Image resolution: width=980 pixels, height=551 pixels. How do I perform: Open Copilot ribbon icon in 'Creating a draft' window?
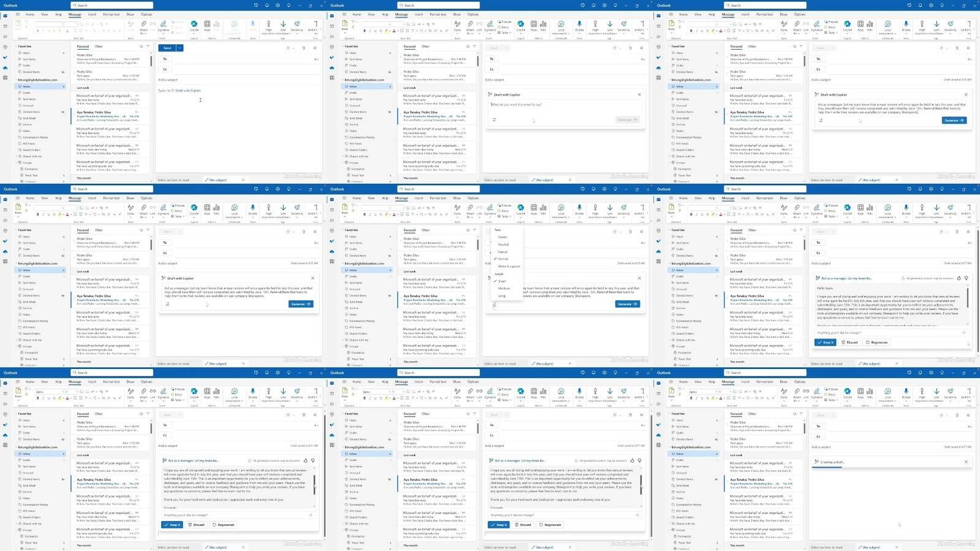click(x=847, y=392)
